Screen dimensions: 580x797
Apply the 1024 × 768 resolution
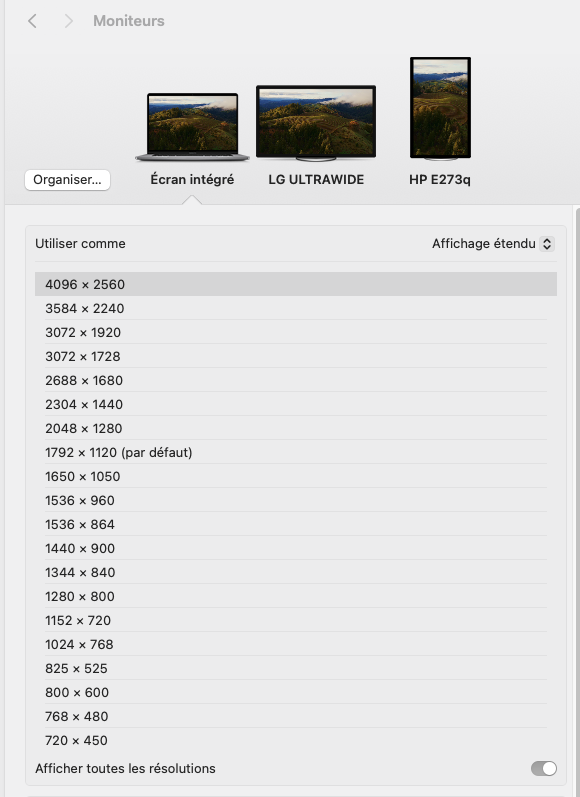click(x=296, y=644)
